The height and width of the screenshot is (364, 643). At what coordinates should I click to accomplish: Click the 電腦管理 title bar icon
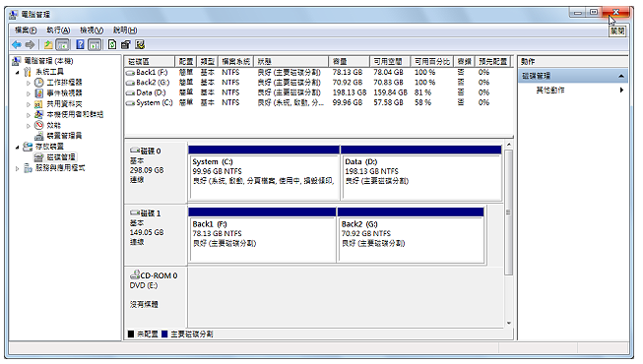(x=14, y=15)
